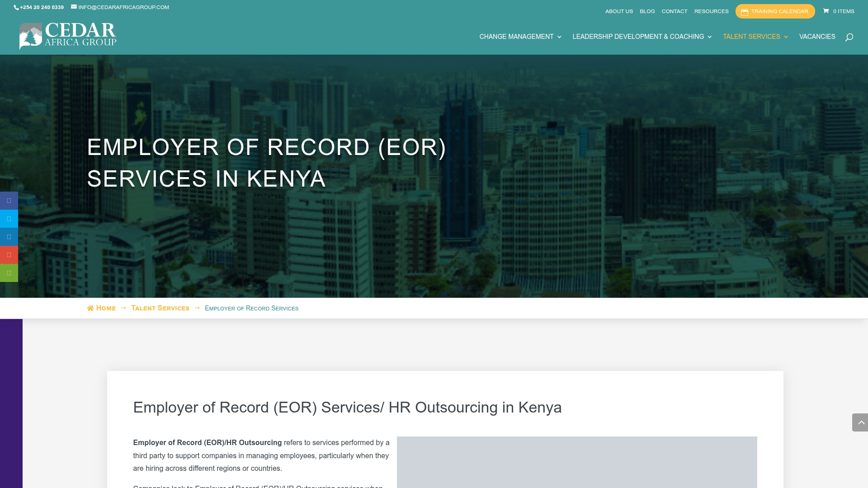The width and height of the screenshot is (868, 488).
Task: Expand the Change Management dropdown
Action: (520, 37)
